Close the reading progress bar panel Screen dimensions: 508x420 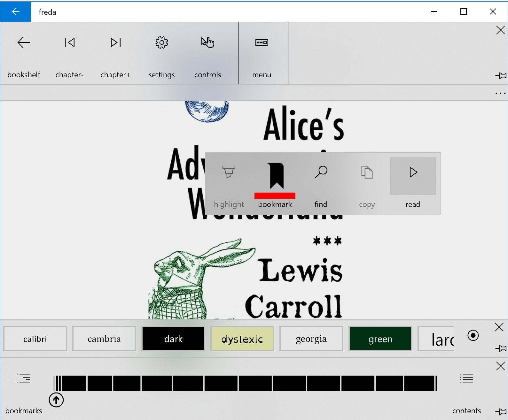tap(500, 366)
